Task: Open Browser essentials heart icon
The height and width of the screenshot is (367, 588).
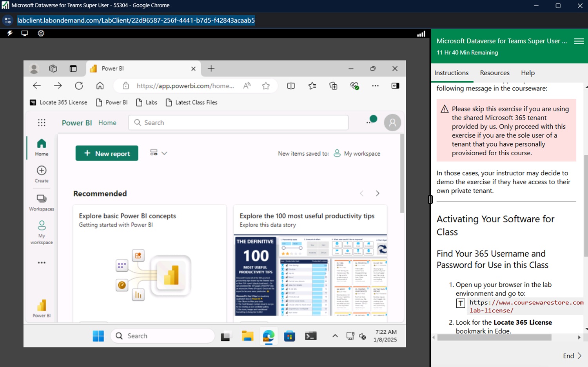Action: (x=355, y=85)
